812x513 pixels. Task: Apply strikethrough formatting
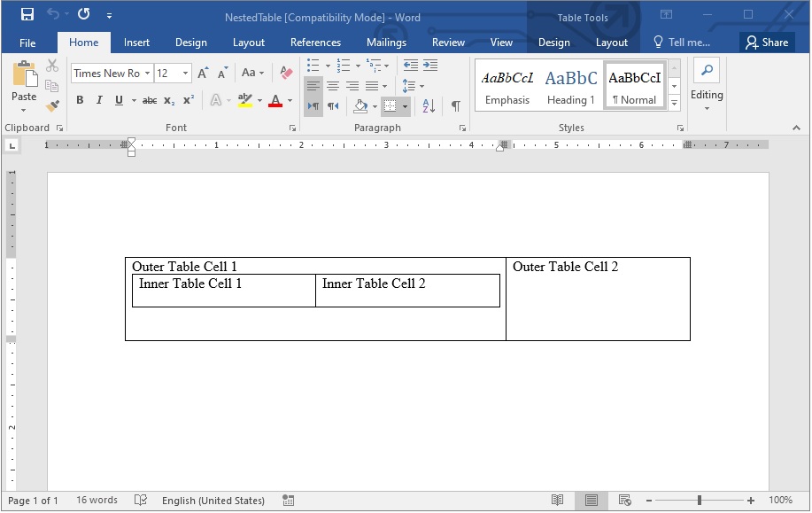(150, 100)
